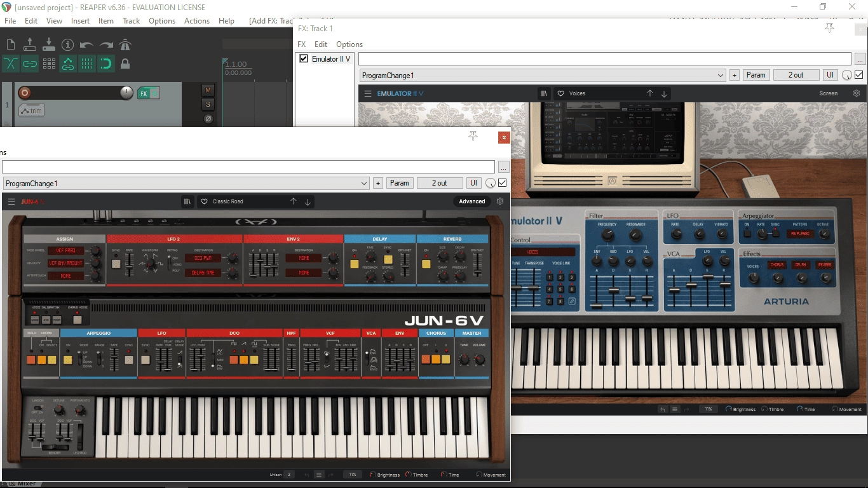Go to next preset arrow in JUN-6 V

click(x=308, y=201)
